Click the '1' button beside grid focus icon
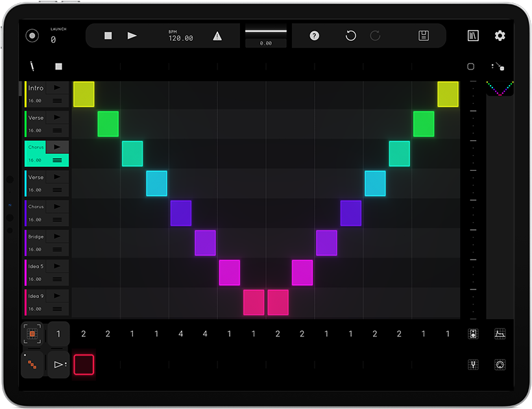 click(x=58, y=334)
